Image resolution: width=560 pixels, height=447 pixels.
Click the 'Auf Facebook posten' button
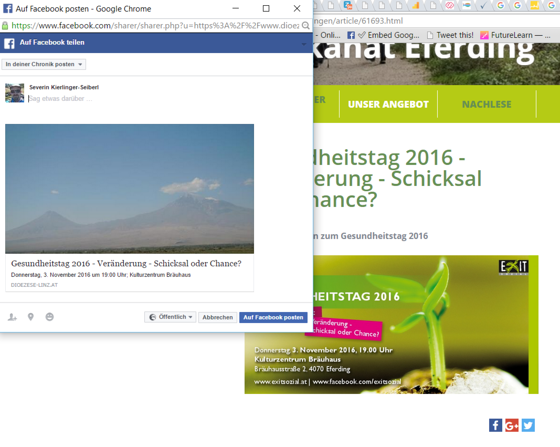[273, 317]
